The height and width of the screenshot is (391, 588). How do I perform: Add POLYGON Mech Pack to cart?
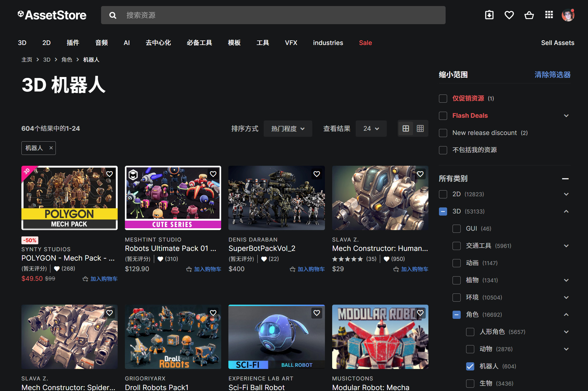pos(100,279)
